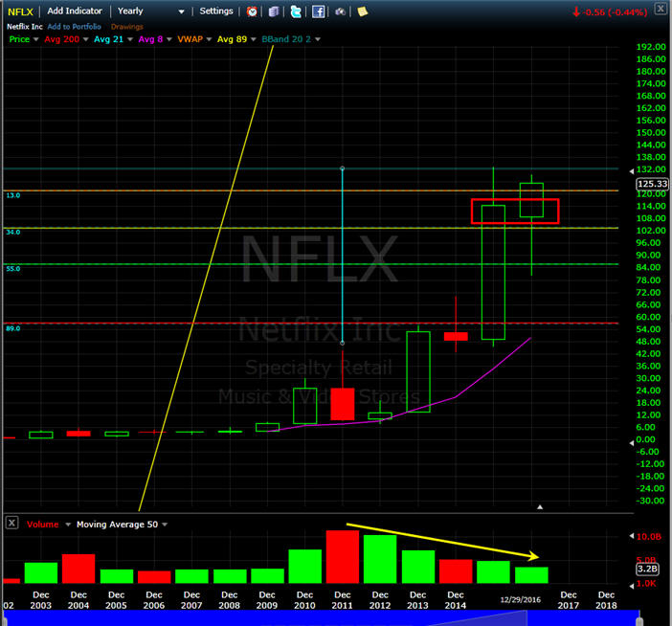Open the Moving Average 50 dropdown
This screenshot has width=672, height=626.
164,525
